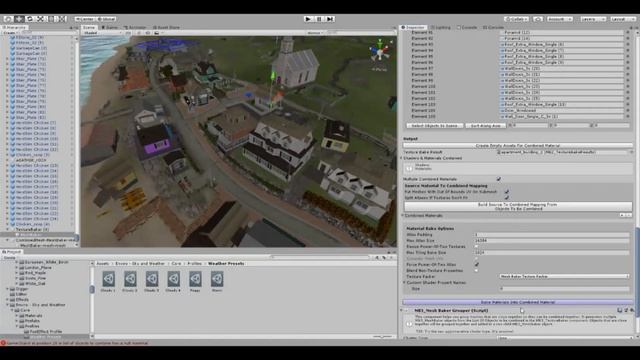Expand the Enviro - Sky and Weather folder
The height and width of the screenshot is (360, 640).
coord(7,305)
